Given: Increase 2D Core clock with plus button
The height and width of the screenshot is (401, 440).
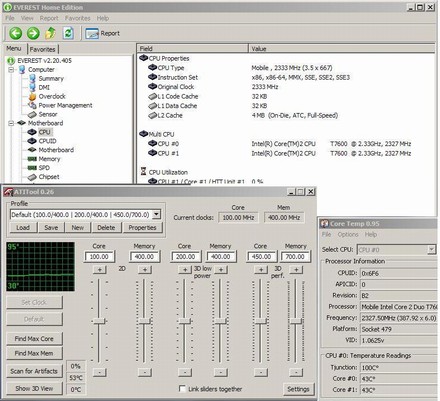Looking at the screenshot, I should 99,270.
